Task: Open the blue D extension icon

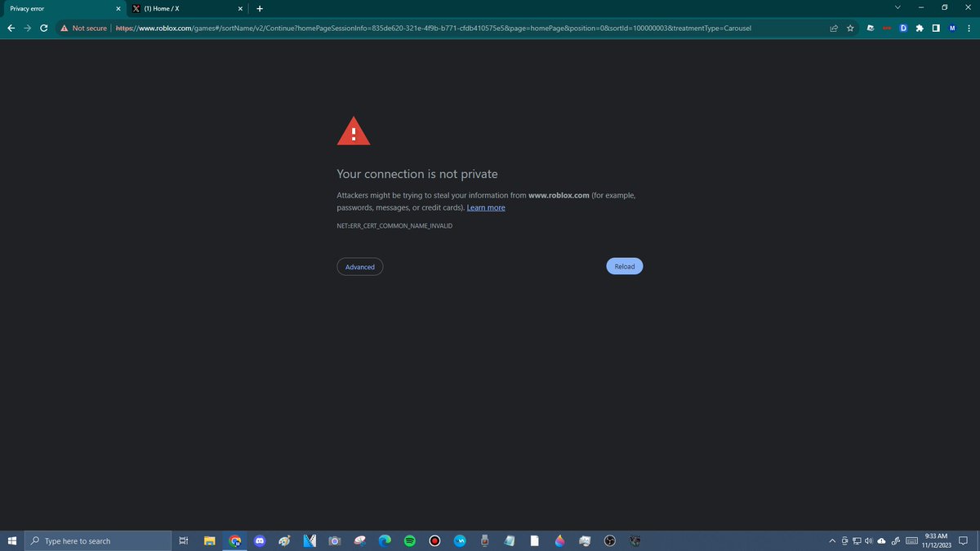Action: pos(903,28)
